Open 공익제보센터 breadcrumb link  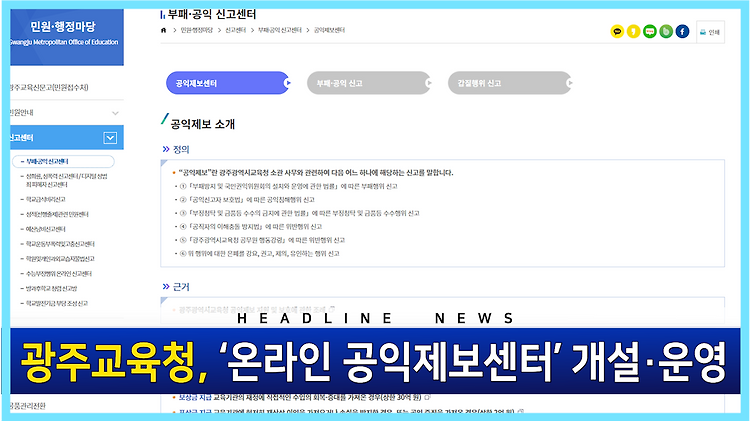[329, 30]
